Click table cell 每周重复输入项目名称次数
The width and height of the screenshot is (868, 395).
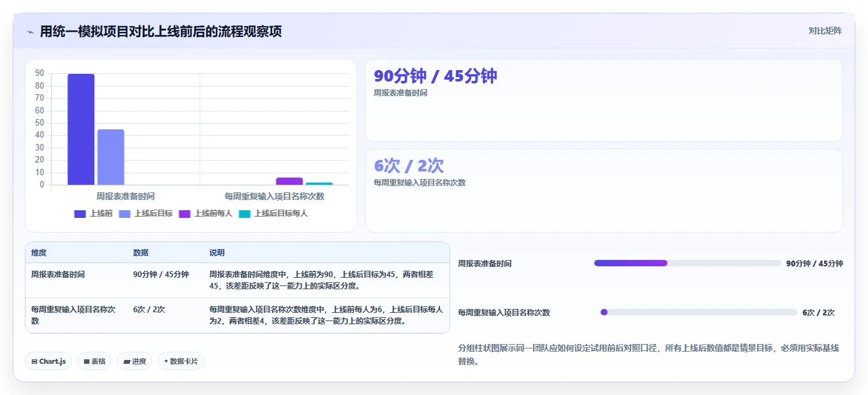73,315
